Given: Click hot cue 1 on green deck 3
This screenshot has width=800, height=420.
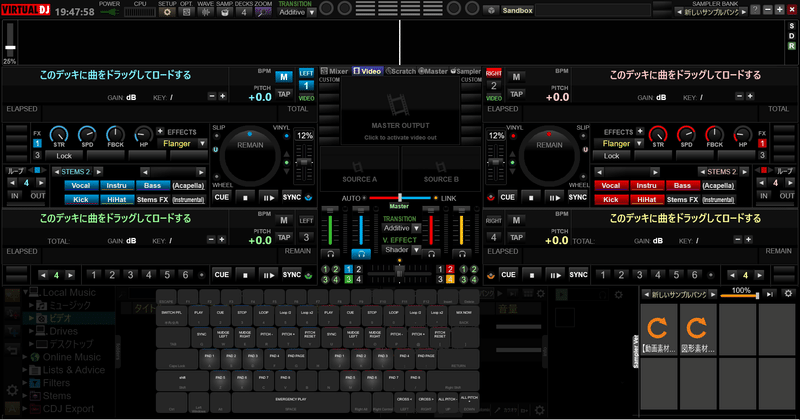Looking at the screenshot, I should (93, 275).
